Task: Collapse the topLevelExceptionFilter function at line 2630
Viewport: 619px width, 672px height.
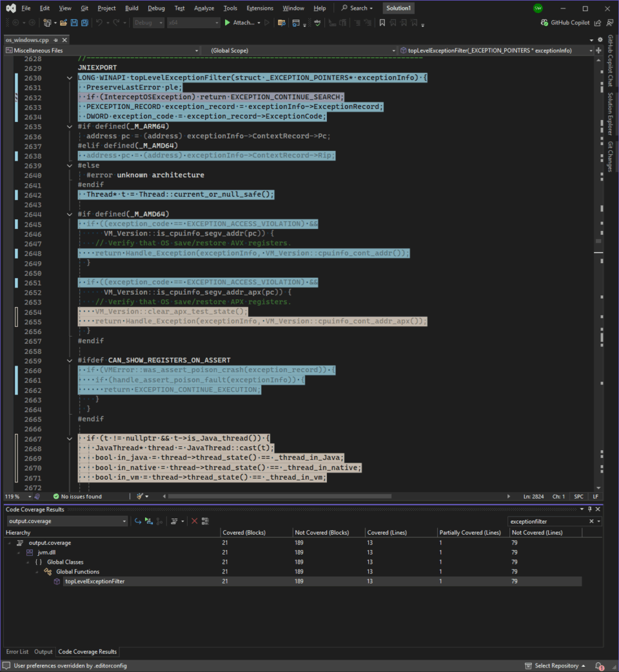Action: click(x=70, y=78)
